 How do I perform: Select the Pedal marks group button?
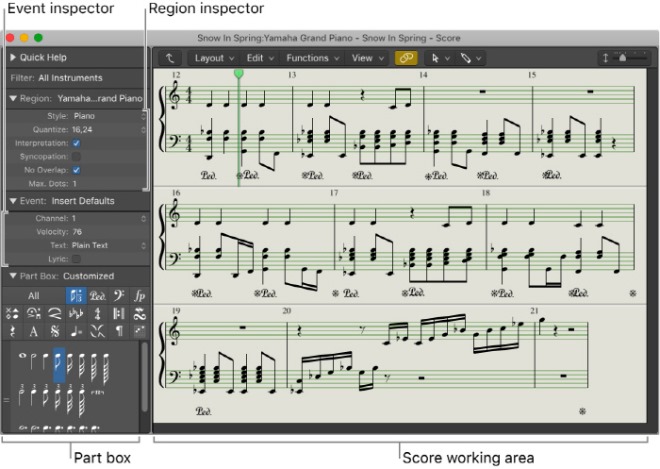[x=97, y=296]
